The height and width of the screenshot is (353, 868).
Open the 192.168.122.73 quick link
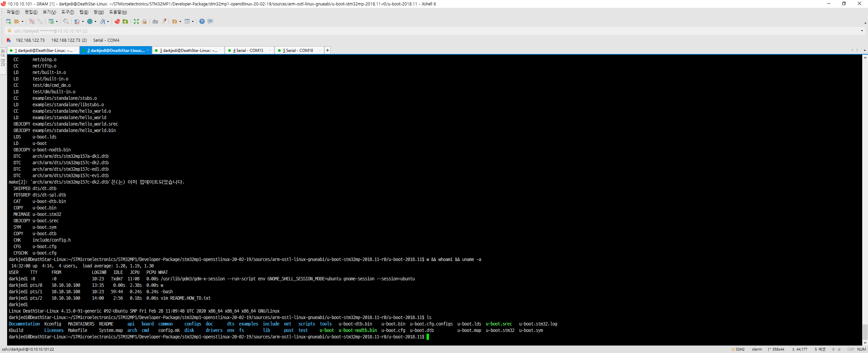coord(30,40)
